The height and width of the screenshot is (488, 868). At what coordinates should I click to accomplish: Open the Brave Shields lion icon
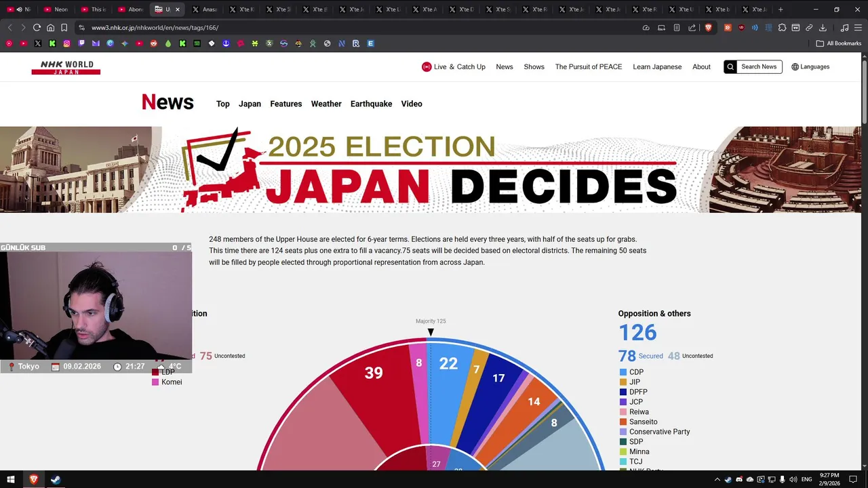tap(708, 28)
